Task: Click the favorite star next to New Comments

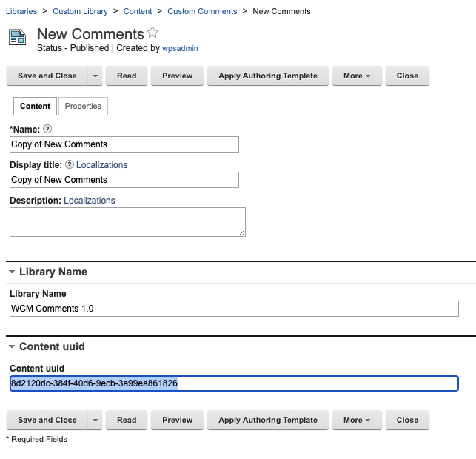Action: (x=152, y=33)
